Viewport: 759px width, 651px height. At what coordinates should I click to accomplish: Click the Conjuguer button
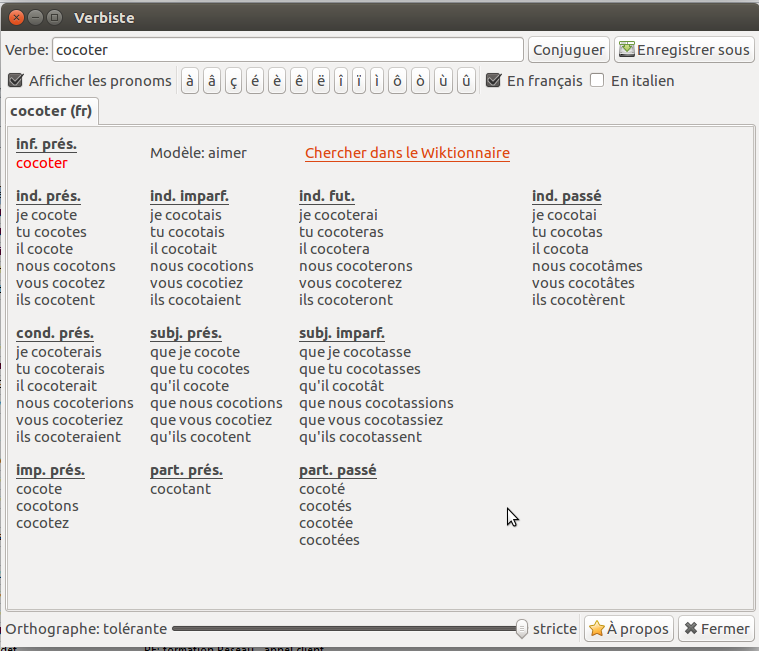(568, 50)
